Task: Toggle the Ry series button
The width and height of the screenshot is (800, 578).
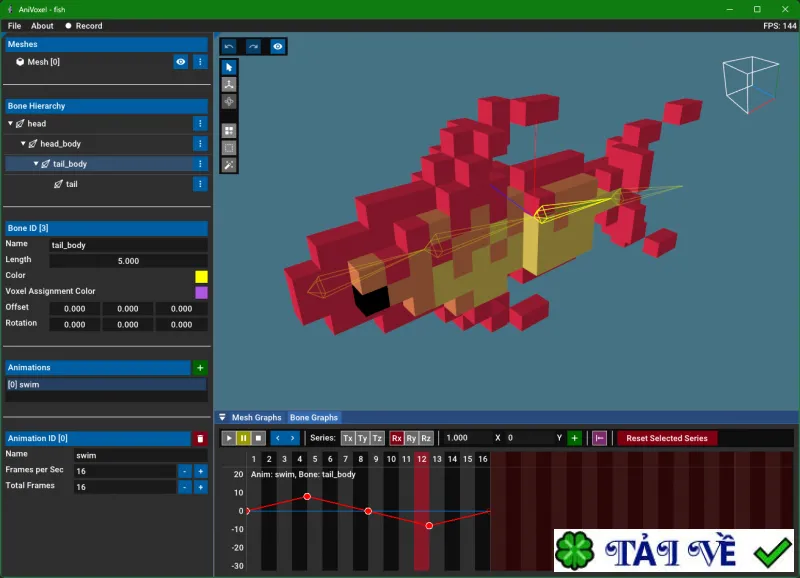Action: (411, 438)
